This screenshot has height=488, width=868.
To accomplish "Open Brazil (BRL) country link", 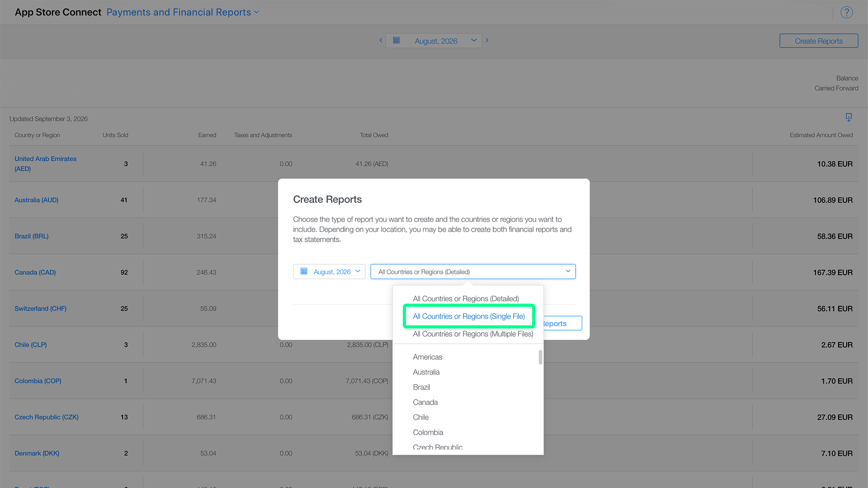I will pyautogui.click(x=31, y=236).
